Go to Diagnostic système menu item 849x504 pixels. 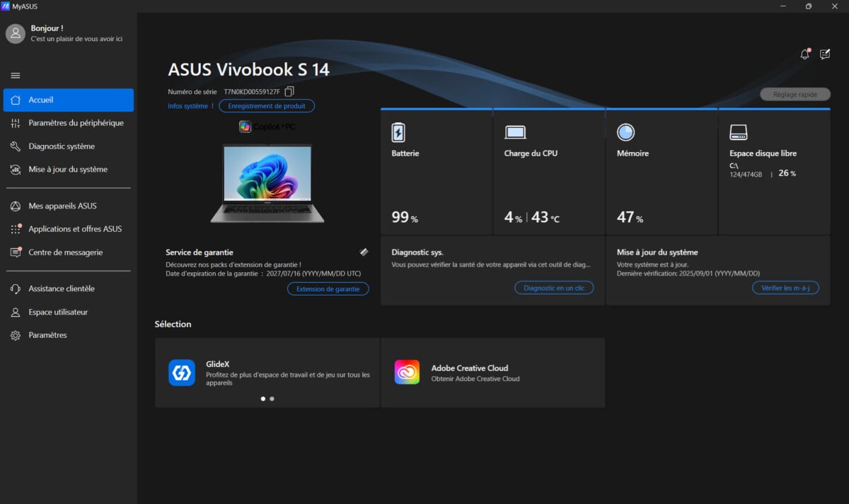pos(62,146)
